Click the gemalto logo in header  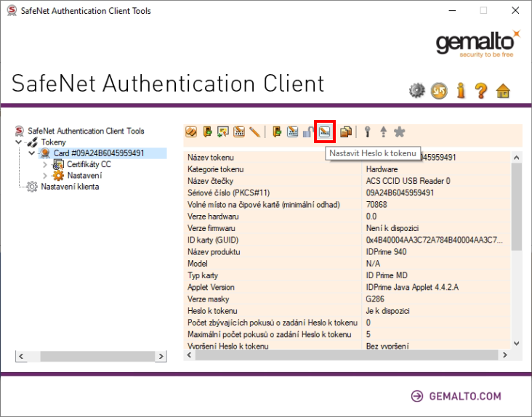[477, 44]
